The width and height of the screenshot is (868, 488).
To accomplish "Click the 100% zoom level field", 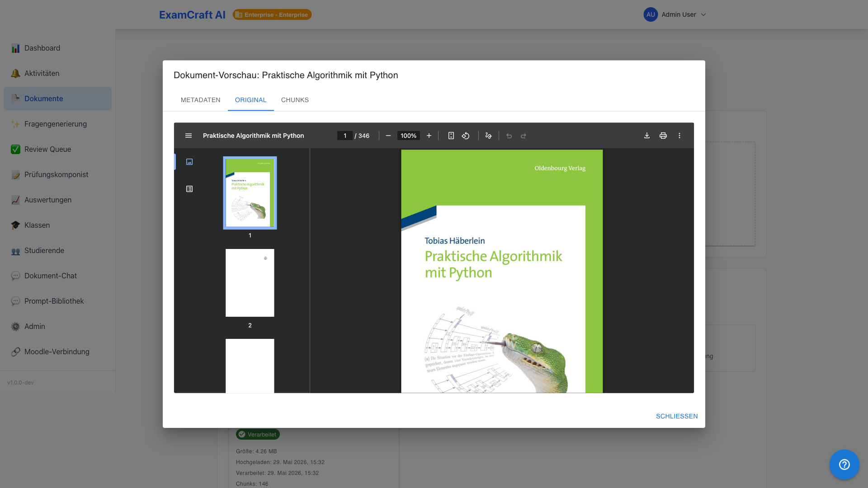I will pyautogui.click(x=408, y=136).
